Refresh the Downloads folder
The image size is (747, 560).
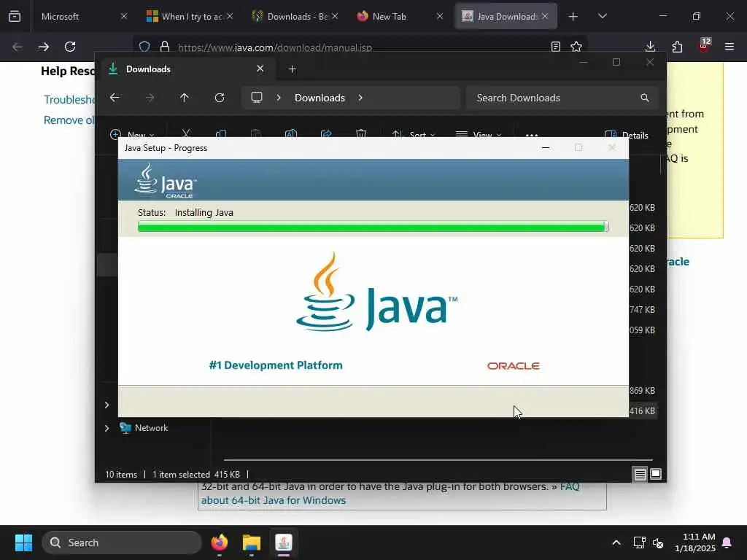click(220, 98)
